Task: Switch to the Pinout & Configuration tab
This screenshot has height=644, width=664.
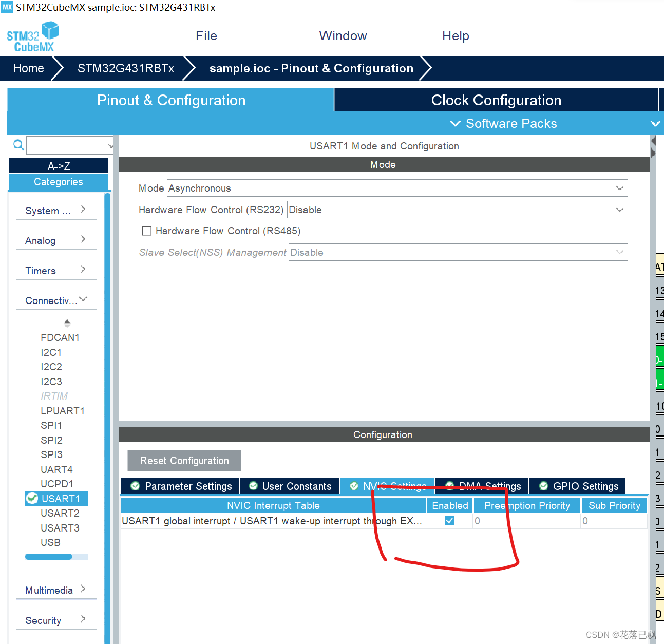Action: click(171, 100)
